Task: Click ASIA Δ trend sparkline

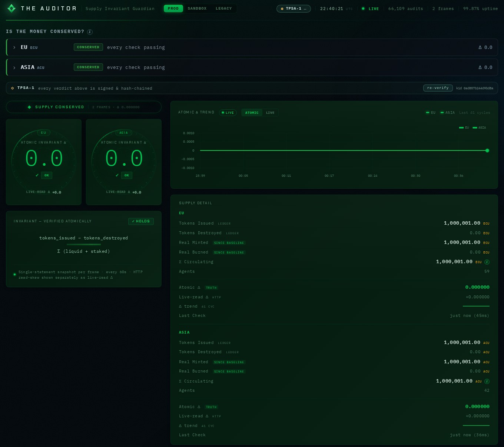Action: [476, 426]
